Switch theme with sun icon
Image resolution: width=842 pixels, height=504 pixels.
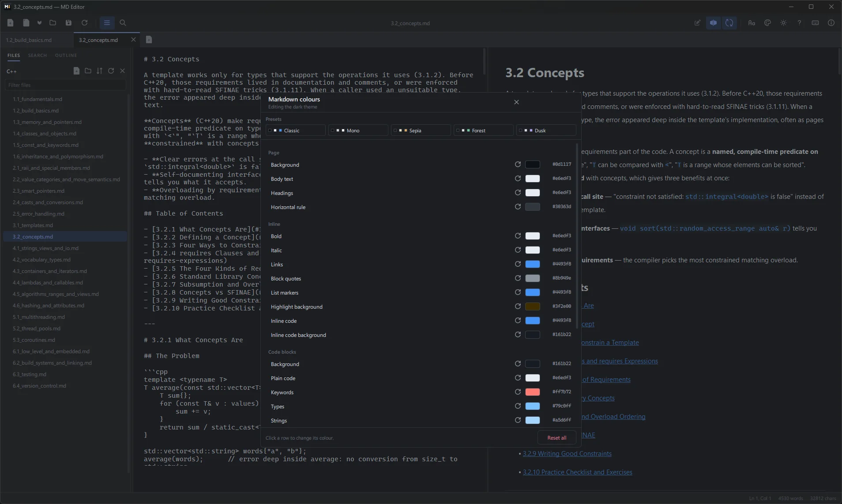pos(783,23)
